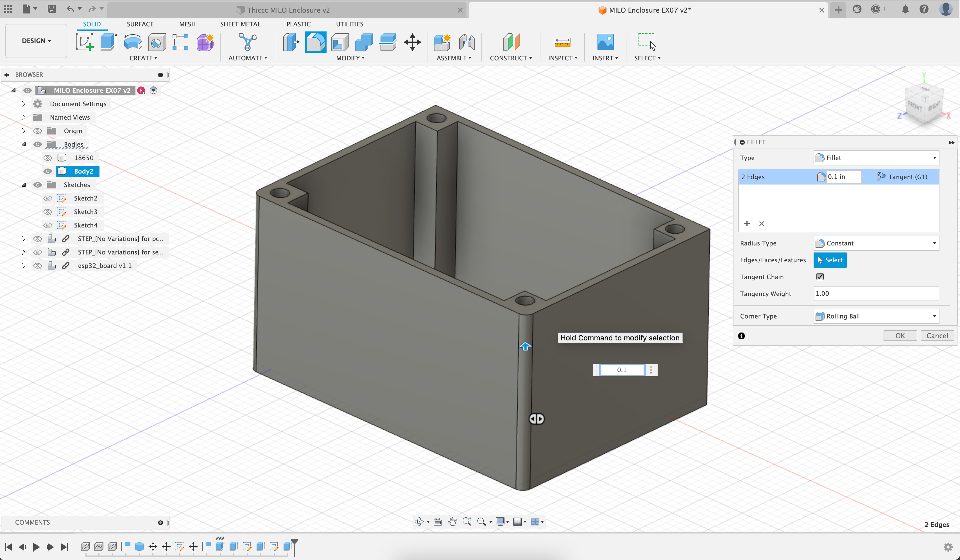Click the Joint icon in Assemble
This screenshot has width=960, height=560.
point(467,42)
